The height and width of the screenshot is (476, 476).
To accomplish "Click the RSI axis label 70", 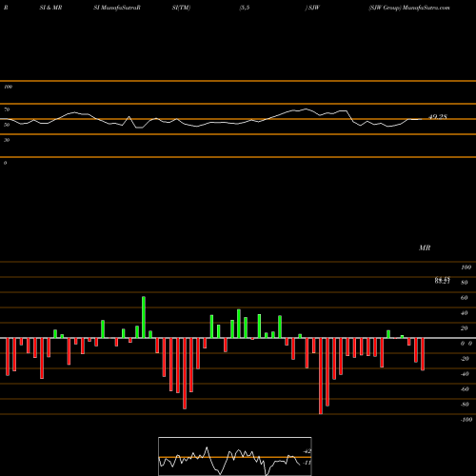I will tap(7, 109).
